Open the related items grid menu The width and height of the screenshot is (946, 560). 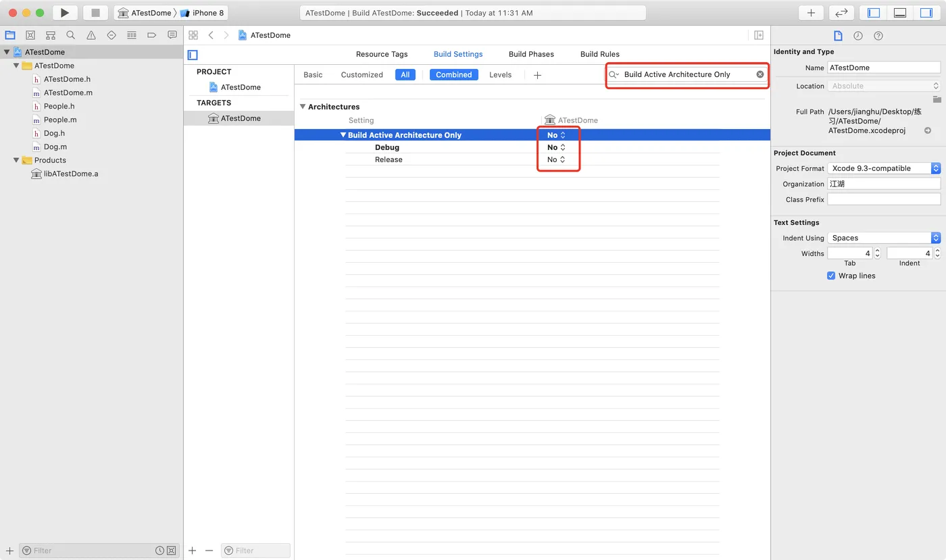[x=193, y=35]
